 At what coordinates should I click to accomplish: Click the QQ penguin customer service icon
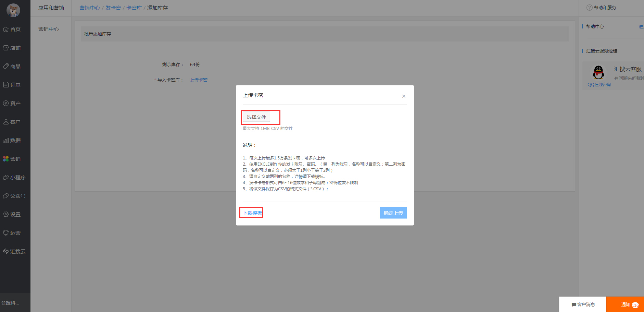coord(598,73)
